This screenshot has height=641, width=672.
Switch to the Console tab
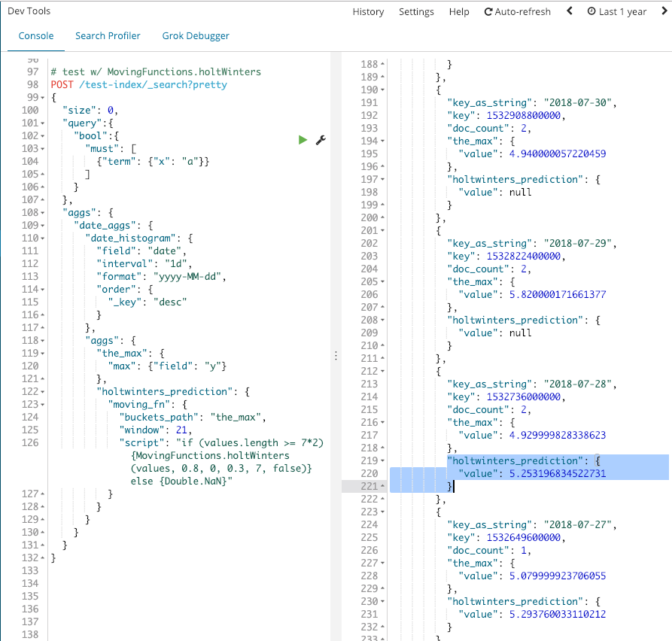click(x=36, y=36)
